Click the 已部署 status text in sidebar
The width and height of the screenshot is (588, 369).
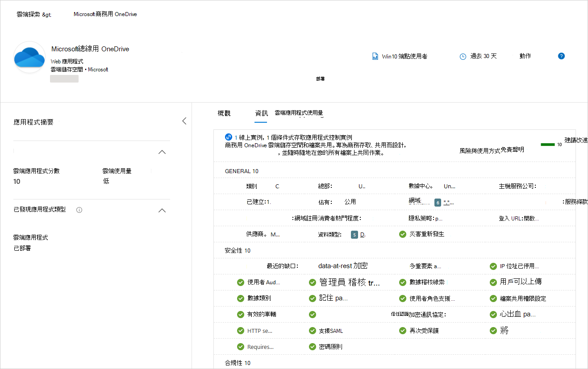tap(22, 248)
